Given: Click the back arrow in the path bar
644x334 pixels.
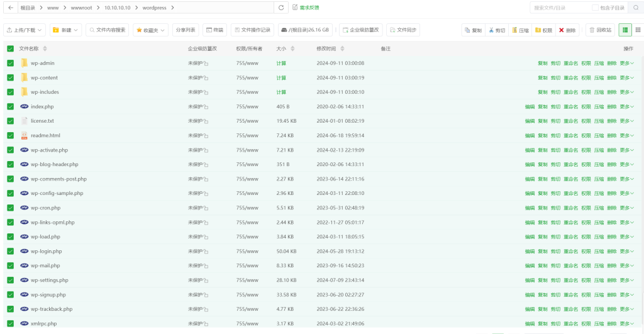Looking at the screenshot, I should 11,8.
